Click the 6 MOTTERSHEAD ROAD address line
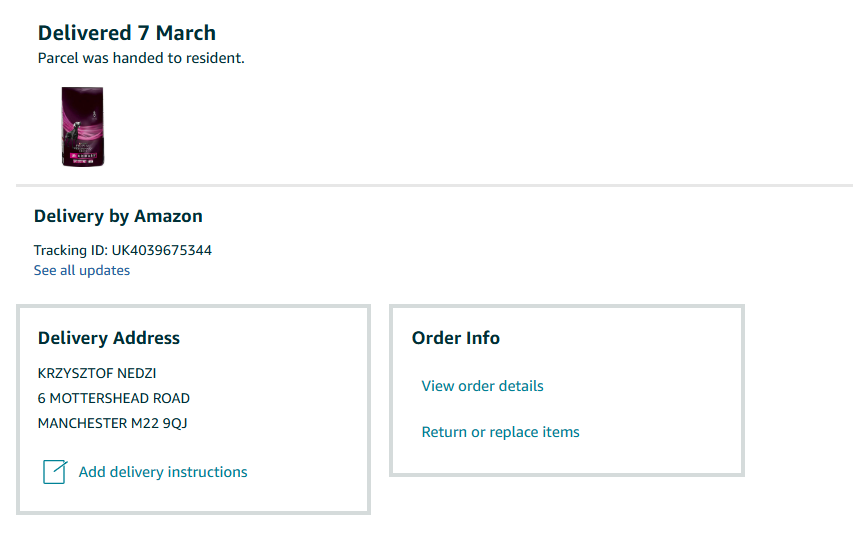Screen dimensions: 853x558 [114, 398]
